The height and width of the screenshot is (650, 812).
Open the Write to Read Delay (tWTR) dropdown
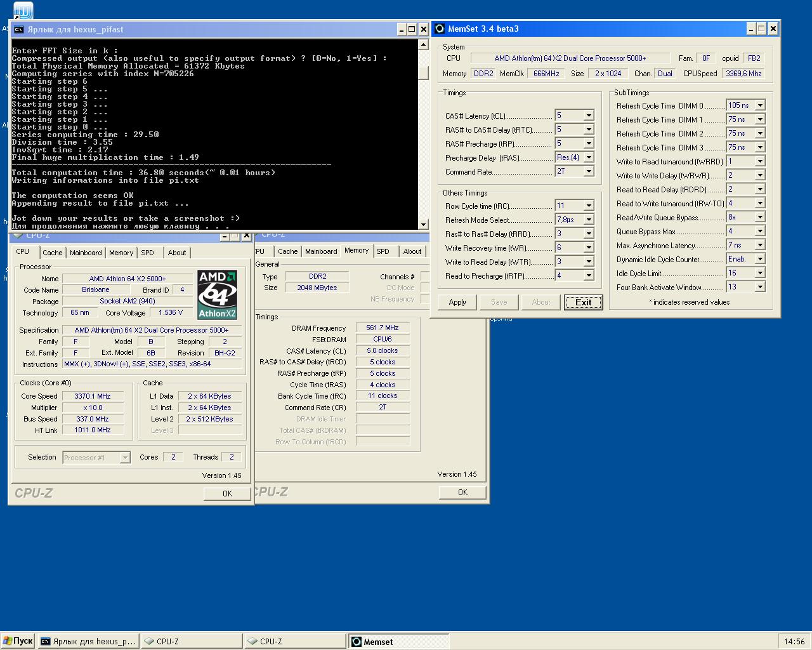(589, 262)
